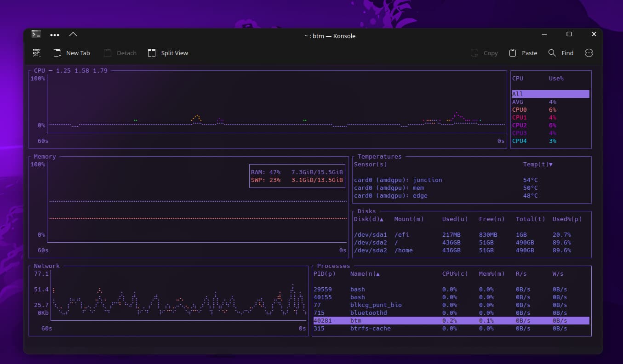
Task: Click the New Tab icon
Action: [57, 53]
